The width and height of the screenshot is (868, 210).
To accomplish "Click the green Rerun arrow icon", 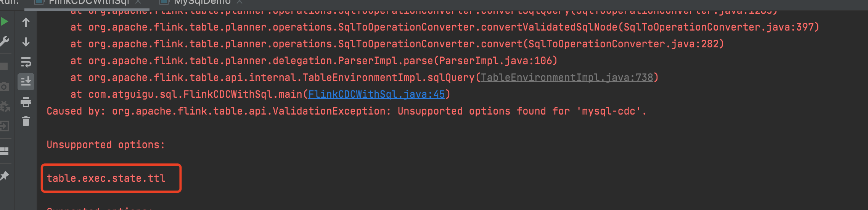I will [x=4, y=22].
